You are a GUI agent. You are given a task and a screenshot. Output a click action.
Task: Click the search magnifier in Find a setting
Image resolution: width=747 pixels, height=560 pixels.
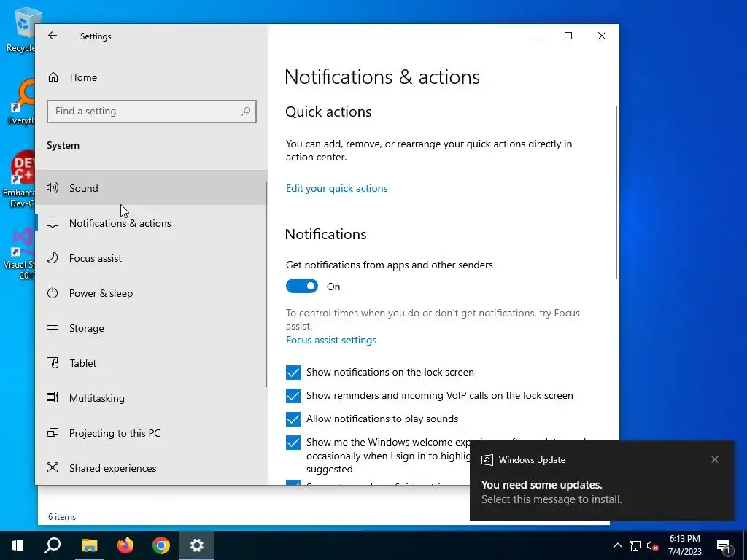pos(246,112)
